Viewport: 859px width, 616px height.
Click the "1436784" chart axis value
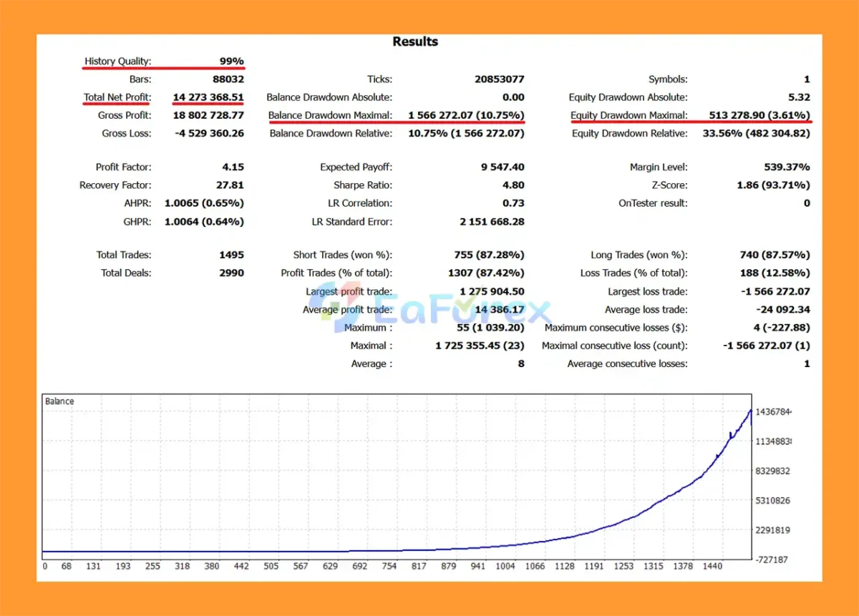click(774, 412)
